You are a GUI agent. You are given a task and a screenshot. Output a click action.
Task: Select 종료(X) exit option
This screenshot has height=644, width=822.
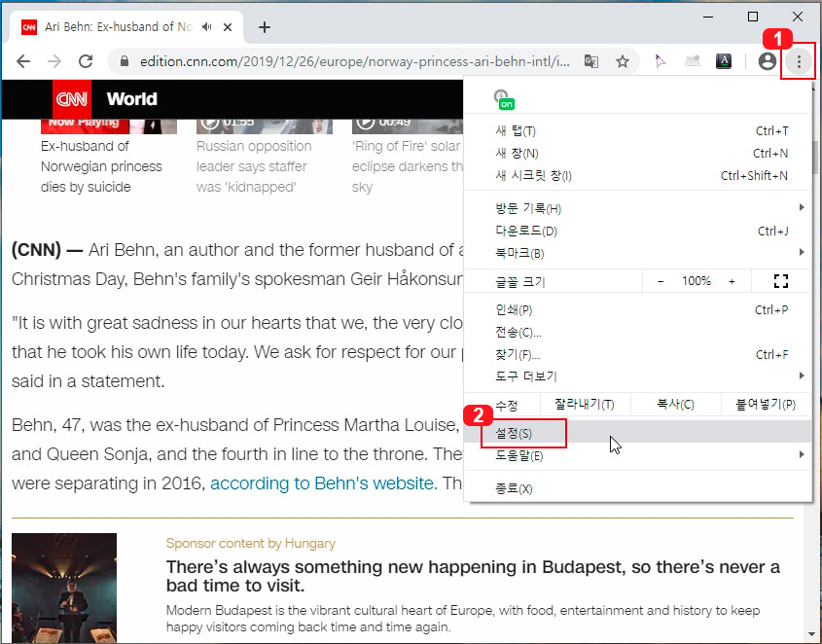pyautogui.click(x=638, y=488)
